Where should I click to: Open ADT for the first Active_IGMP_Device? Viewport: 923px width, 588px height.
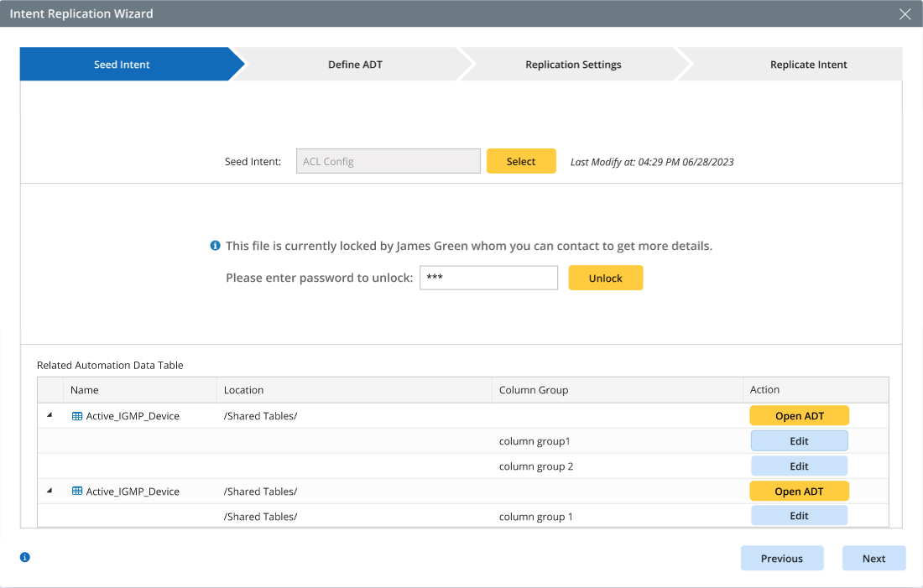coord(799,416)
